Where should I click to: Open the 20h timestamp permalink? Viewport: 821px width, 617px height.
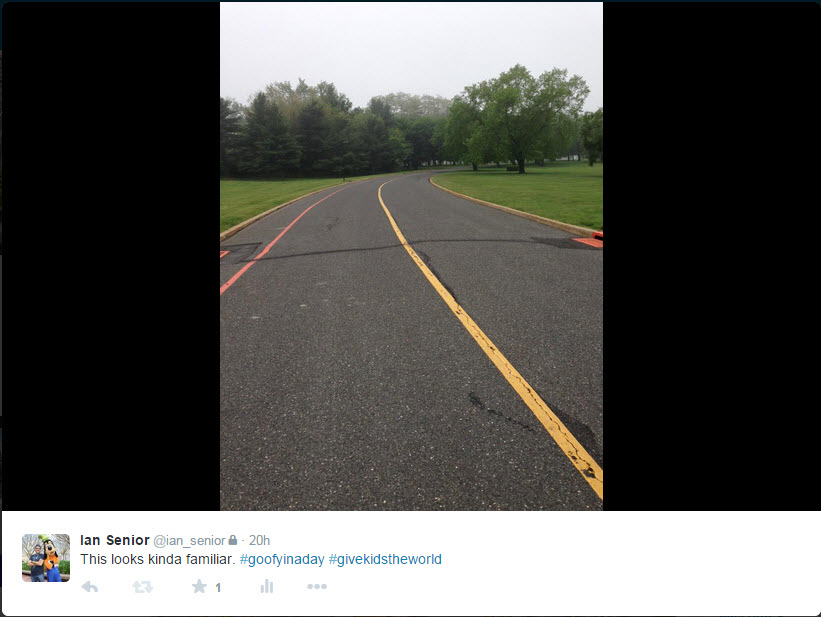pyautogui.click(x=259, y=540)
